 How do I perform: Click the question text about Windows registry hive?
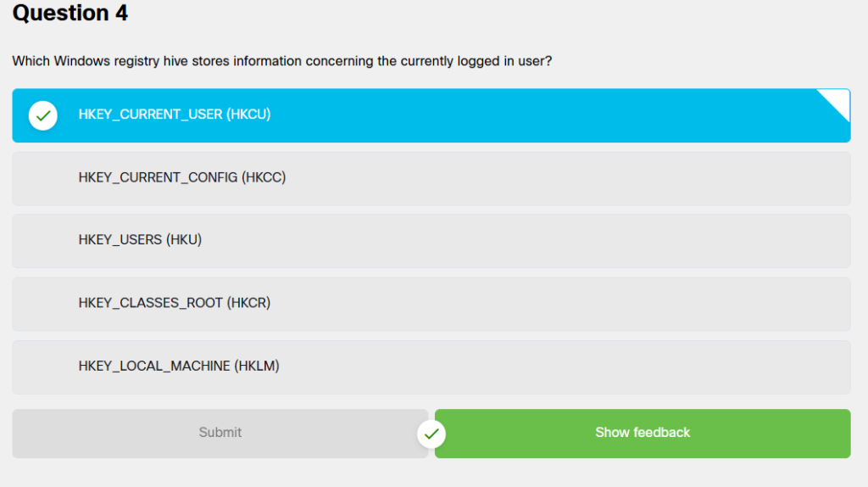point(281,61)
